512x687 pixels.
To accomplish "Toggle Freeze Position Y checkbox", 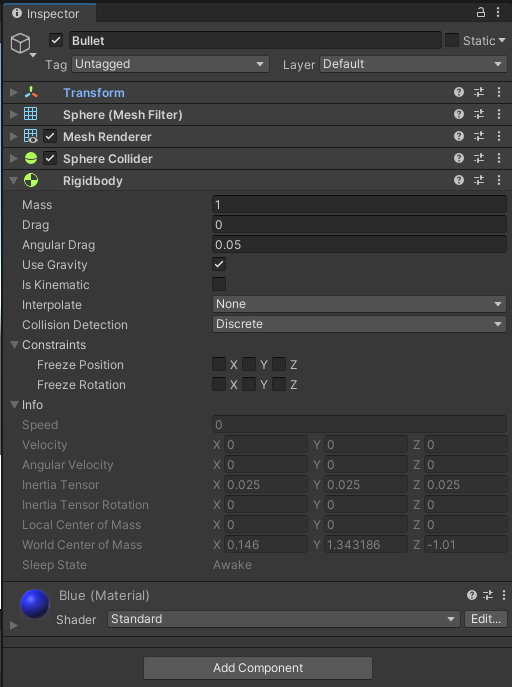I will [249, 364].
